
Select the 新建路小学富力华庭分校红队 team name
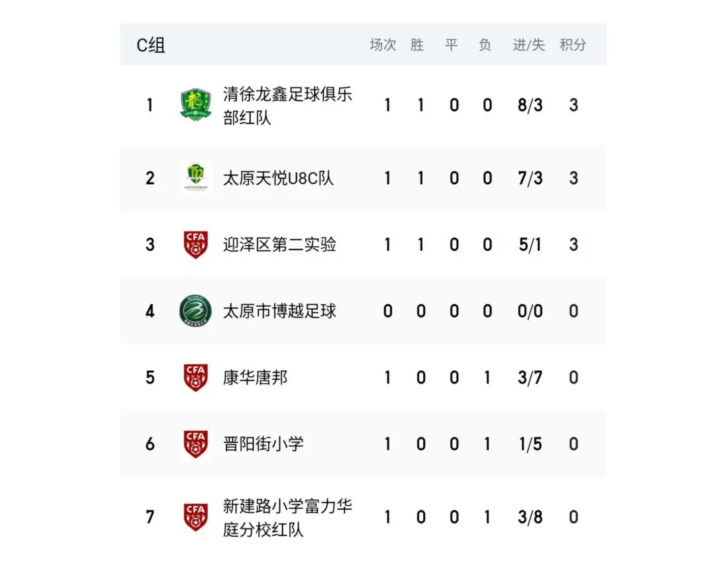pos(287,517)
